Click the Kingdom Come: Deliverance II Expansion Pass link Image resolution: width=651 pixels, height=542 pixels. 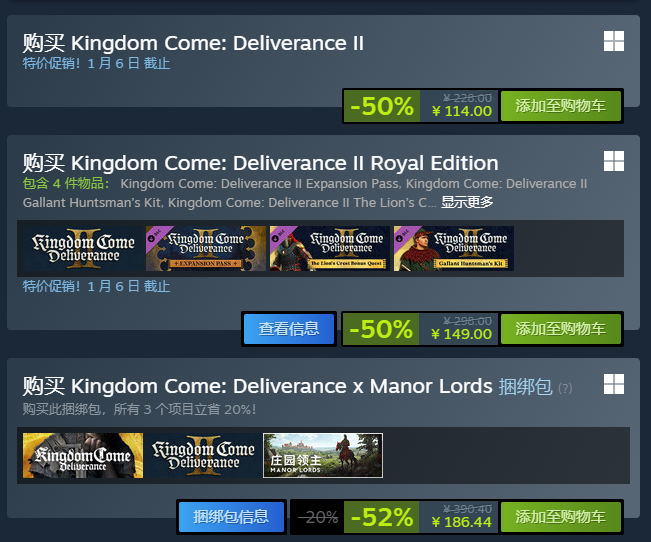[x=260, y=184]
